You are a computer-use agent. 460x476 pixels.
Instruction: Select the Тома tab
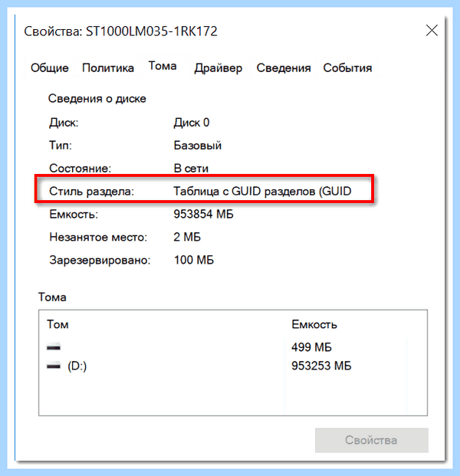click(163, 66)
